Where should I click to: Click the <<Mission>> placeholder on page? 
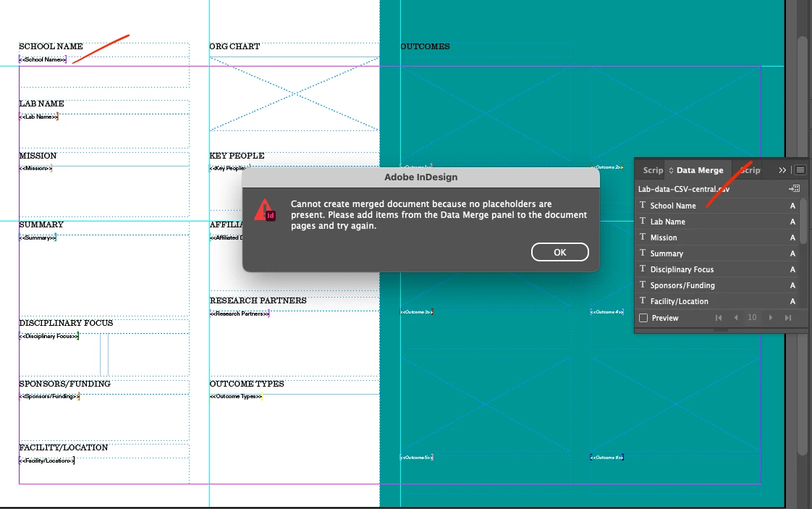(x=35, y=168)
